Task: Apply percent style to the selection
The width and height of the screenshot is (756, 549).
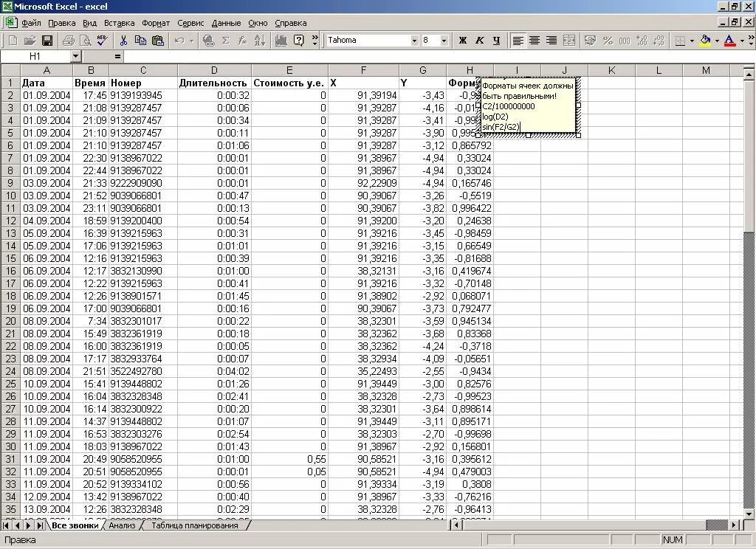Action: click(x=608, y=41)
